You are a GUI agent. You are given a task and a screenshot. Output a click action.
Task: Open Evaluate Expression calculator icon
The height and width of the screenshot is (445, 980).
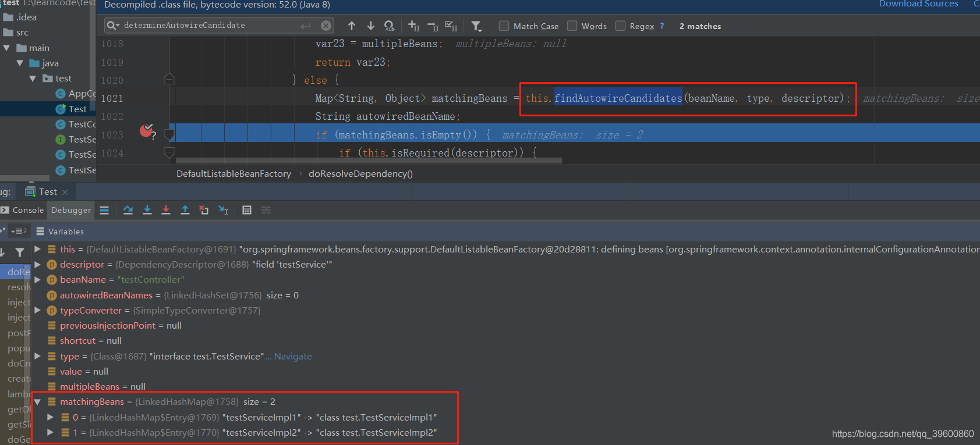(x=247, y=210)
